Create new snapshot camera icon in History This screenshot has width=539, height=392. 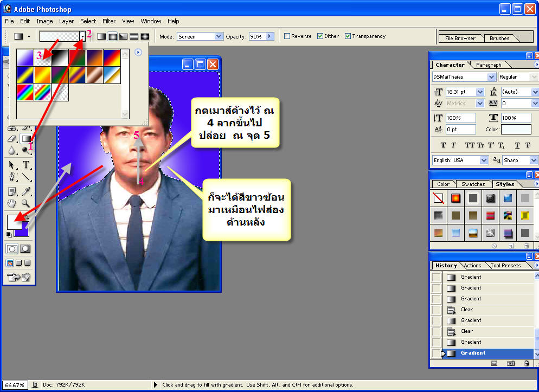coord(511,363)
